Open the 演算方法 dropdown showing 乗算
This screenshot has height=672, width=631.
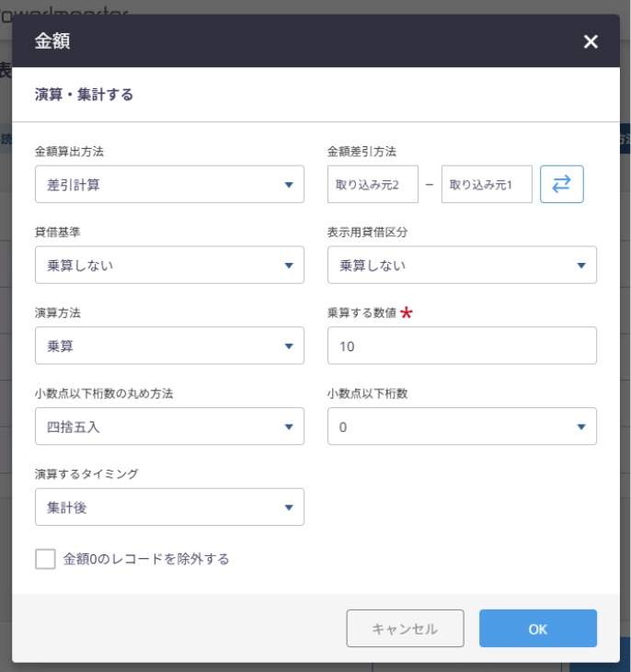pyautogui.click(x=169, y=346)
